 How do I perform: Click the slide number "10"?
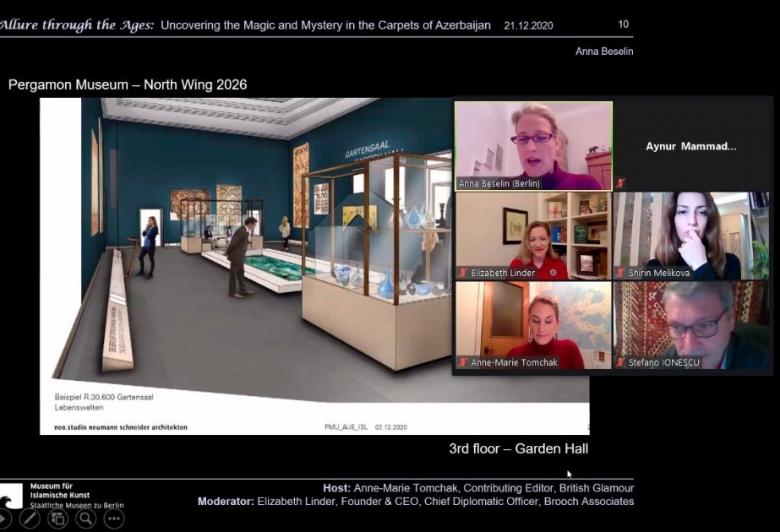pyautogui.click(x=624, y=24)
